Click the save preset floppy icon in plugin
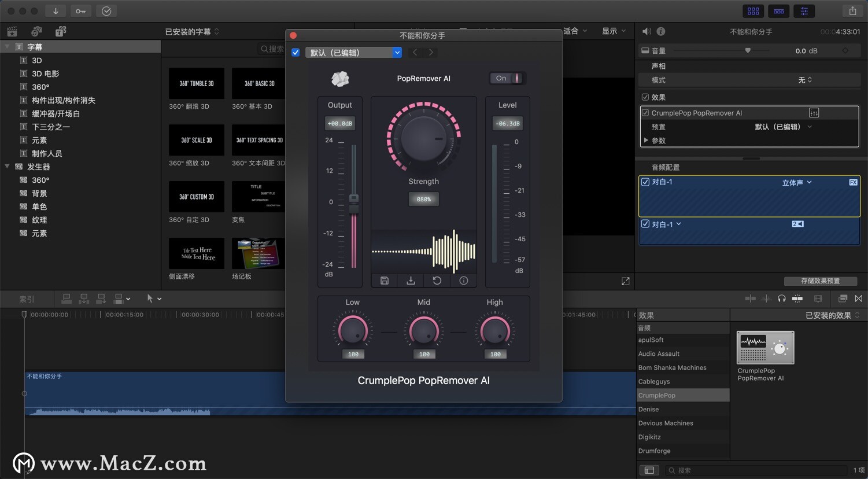The height and width of the screenshot is (479, 868). click(385, 281)
